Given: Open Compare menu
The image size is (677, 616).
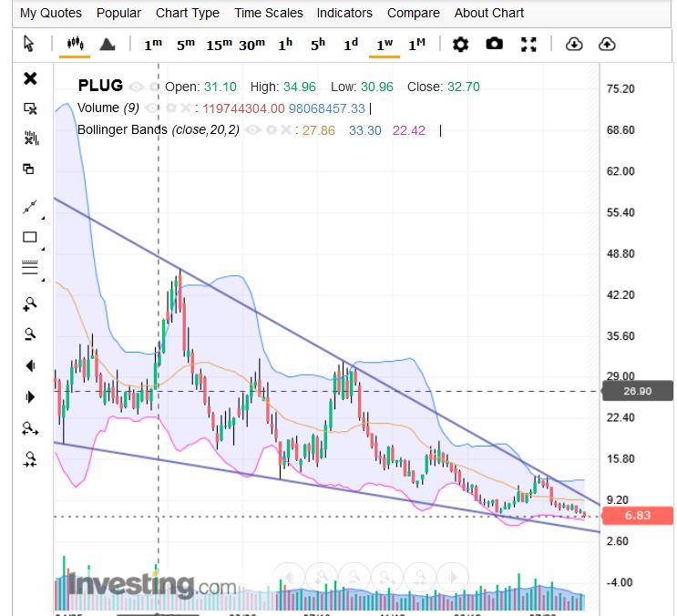Looking at the screenshot, I should click(x=413, y=13).
